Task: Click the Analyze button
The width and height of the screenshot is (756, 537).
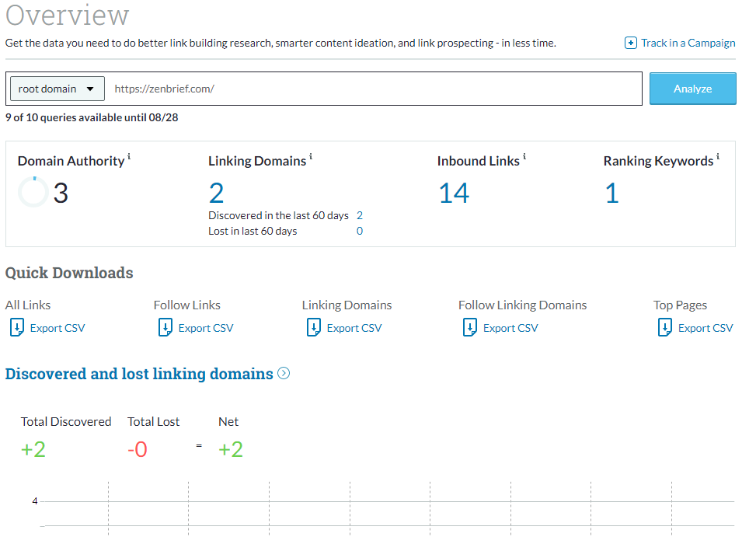Action: pyautogui.click(x=692, y=89)
